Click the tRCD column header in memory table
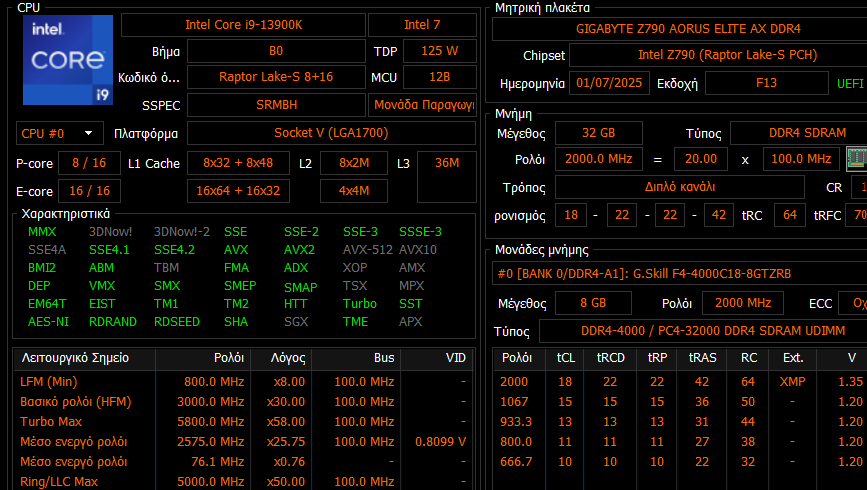Image resolution: width=867 pixels, height=490 pixels. coord(610,358)
